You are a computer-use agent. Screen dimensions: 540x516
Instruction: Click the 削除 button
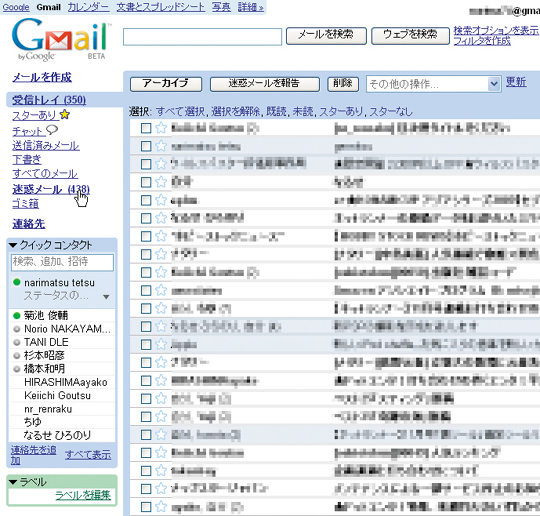click(343, 84)
